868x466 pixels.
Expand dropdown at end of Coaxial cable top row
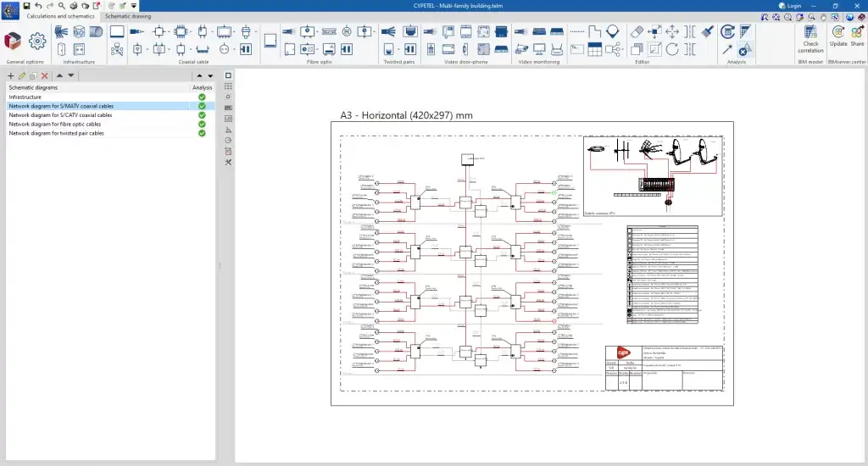[256, 31]
